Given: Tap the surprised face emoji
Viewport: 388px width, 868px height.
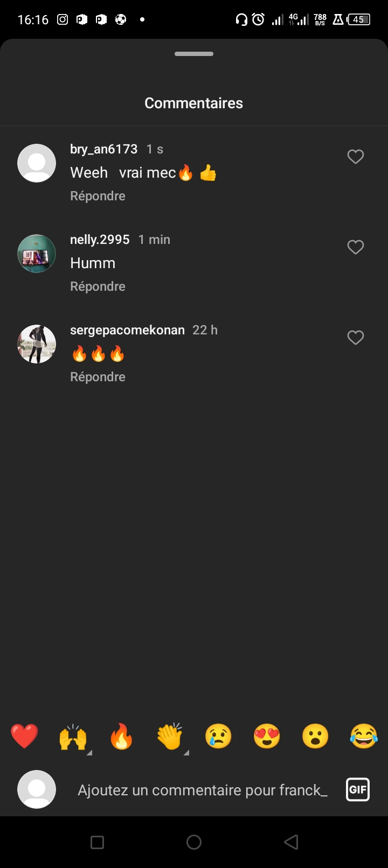Looking at the screenshot, I should 315,736.
